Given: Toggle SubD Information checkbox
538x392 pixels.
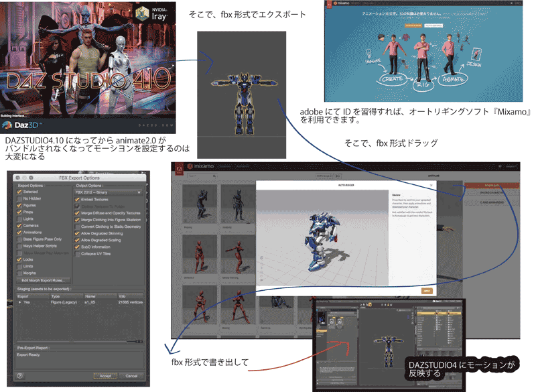Looking at the screenshot, I should point(77,247).
